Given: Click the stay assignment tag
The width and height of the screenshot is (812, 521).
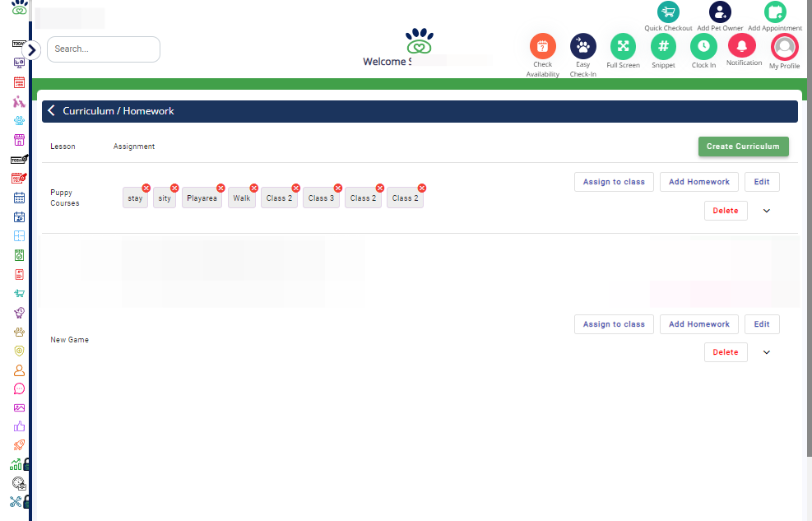Looking at the screenshot, I should (135, 198).
